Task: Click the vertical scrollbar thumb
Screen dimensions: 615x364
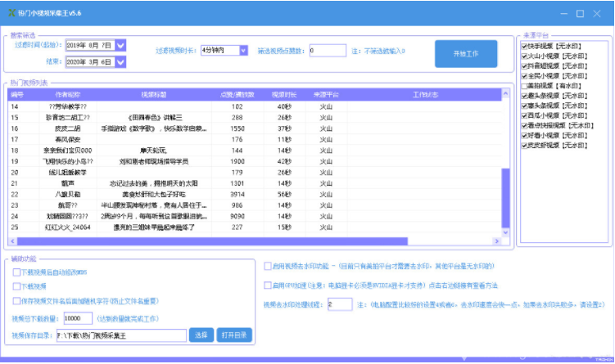Action: (x=505, y=198)
